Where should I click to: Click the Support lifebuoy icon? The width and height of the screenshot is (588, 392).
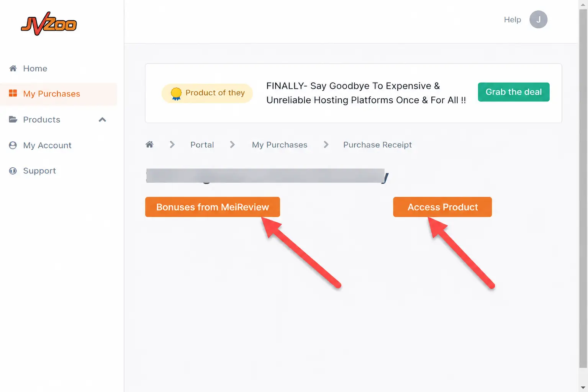[13, 171]
